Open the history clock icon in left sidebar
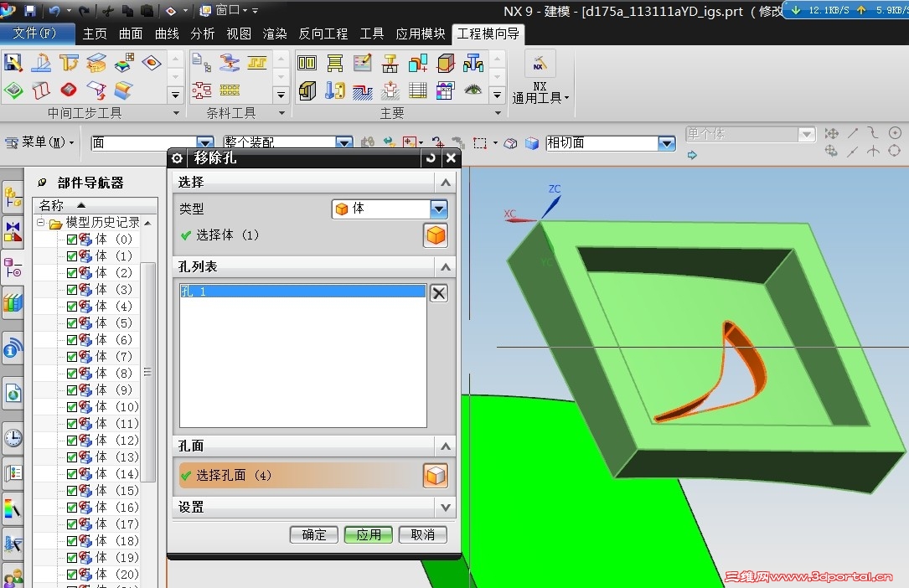The height and width of the screenshot is (588, 909). point(13,438)
